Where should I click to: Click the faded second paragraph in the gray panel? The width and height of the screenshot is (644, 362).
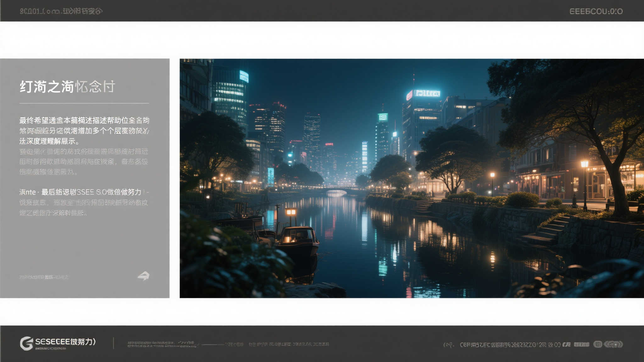pos(84,162)
